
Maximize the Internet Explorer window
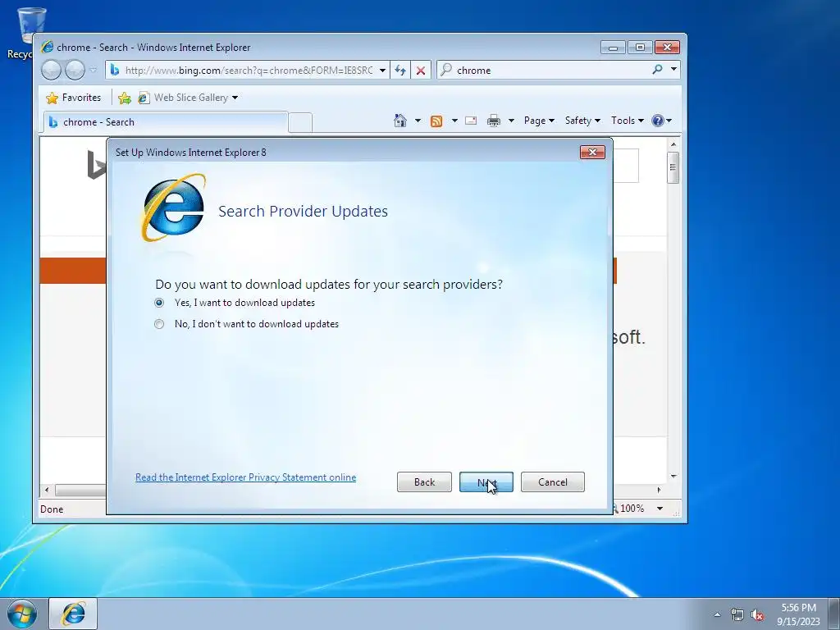[x=640, y=48]
